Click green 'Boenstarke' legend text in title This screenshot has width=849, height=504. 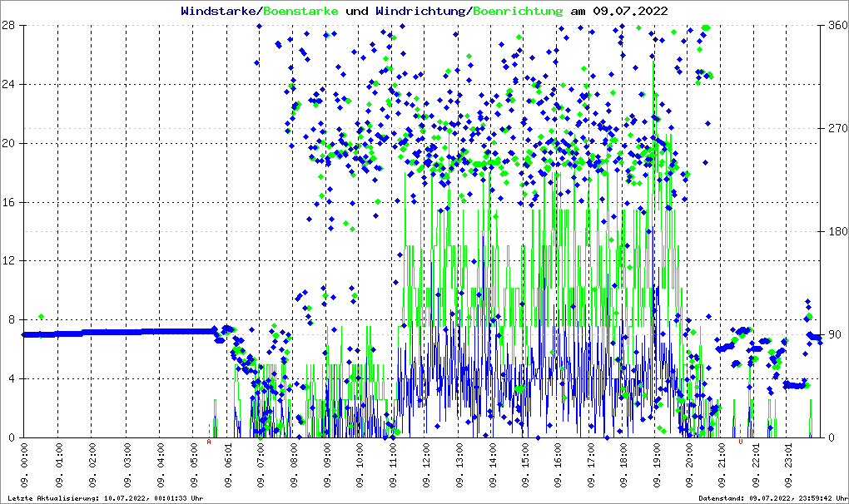click(300, 12)
